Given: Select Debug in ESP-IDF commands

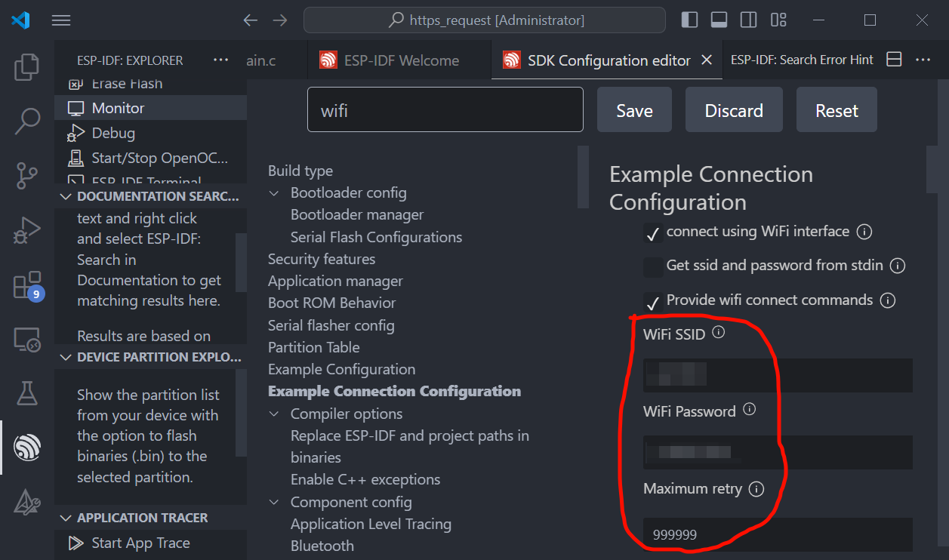Looking at the screenshot, I should pyautogui.click(x=150, y=133).
